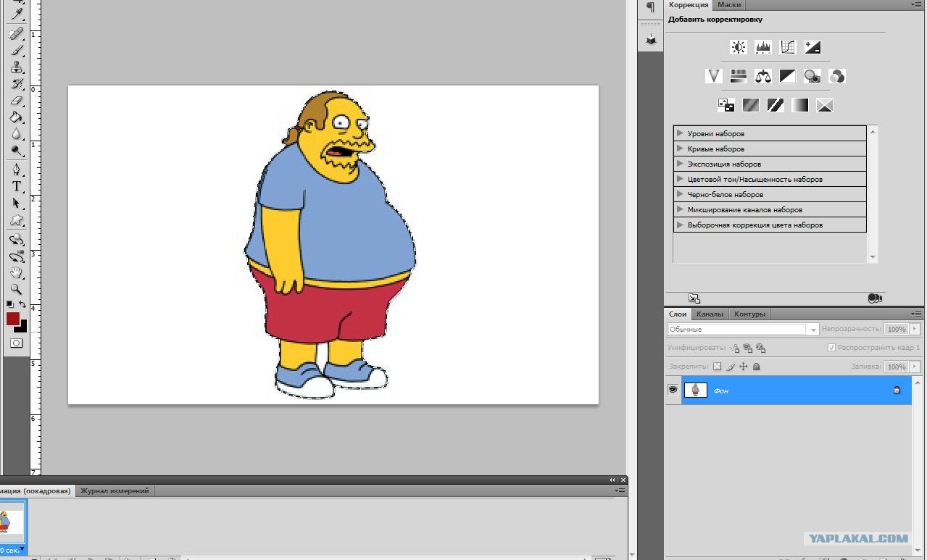Select the 3D Orbit camera tool
The image size is (927, 560).
click(17, 256)
